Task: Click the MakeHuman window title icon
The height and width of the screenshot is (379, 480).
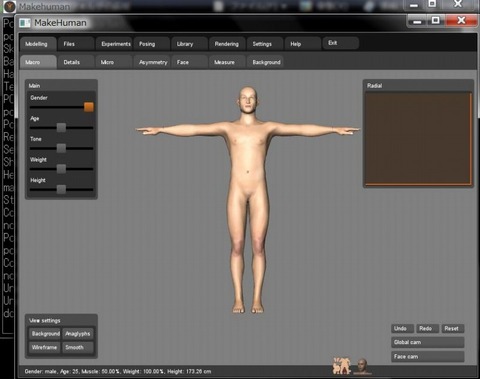Action: pyautogui.click(x=25, y=23)
